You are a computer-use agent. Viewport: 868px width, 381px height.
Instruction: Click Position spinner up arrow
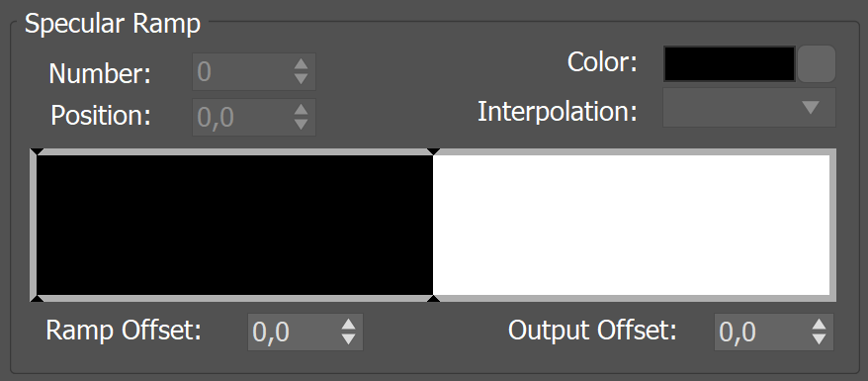pyautogui.click(x=302, y=110)
